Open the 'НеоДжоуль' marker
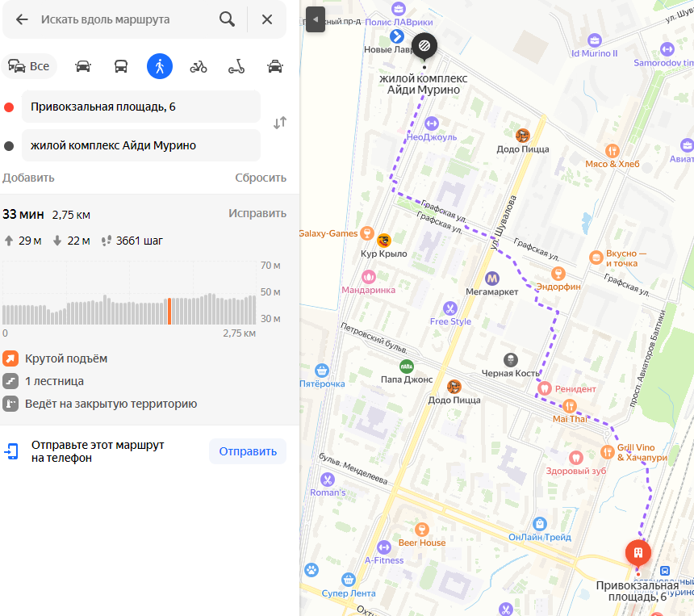Viewport: 694px width, 616px height. point(432,124)
